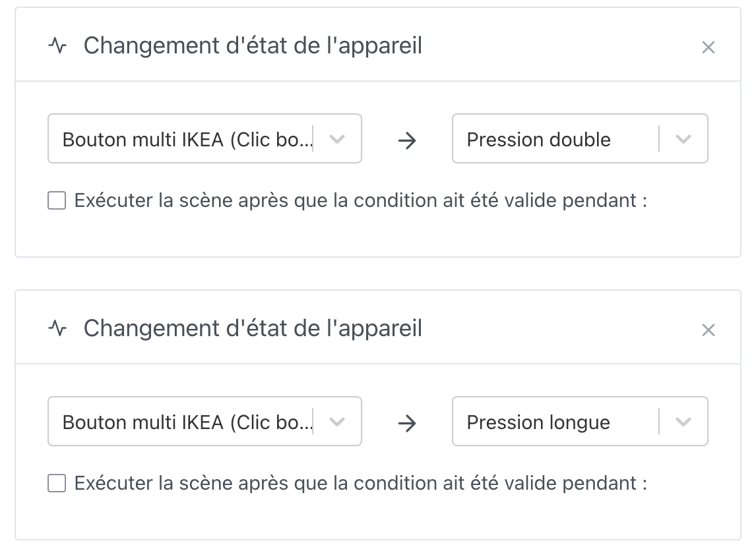Viewport: 756px width, 551px height.
Task: Click chevron of the Pression double dropdown
Action: (683, 139)
